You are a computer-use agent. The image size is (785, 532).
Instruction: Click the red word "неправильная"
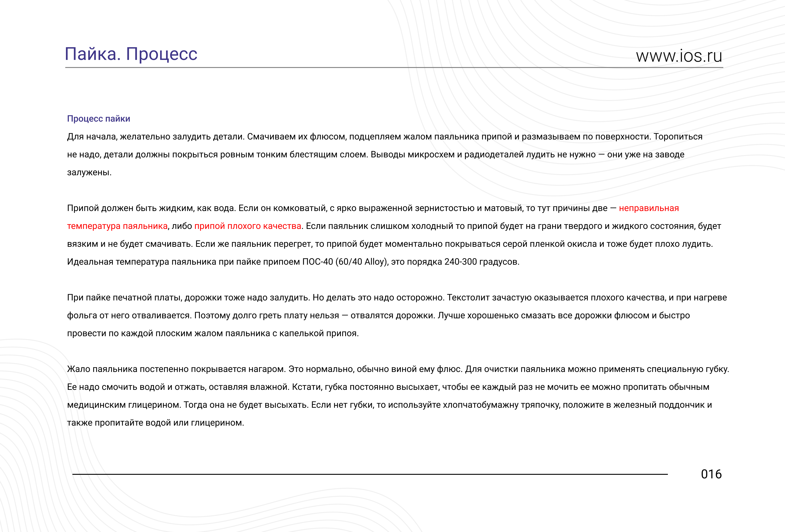pos(649,208)
